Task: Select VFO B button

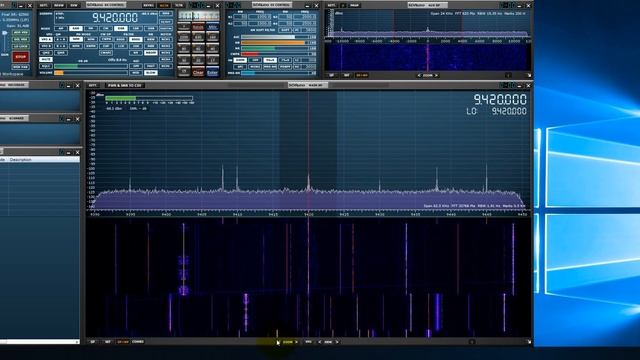Action: click(46, 46)
